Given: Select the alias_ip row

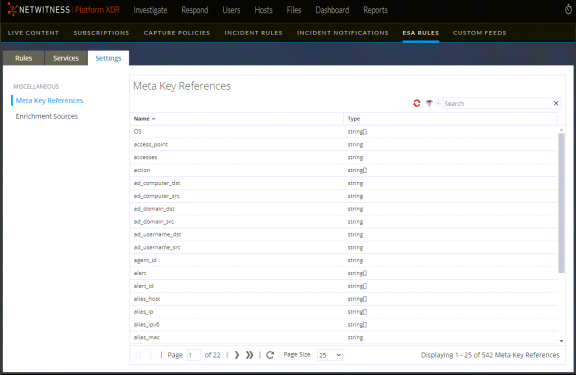Looking at the screenshot, I should click(x=344, y=311).
